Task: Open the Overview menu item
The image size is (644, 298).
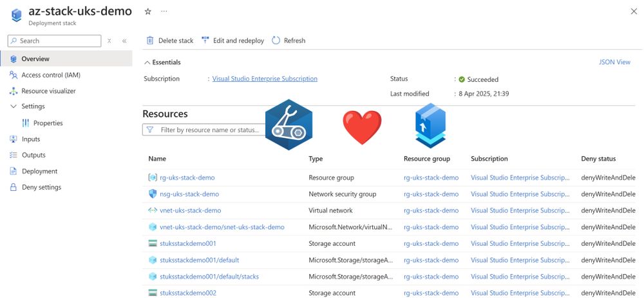Action: click(x=66, y=59)
